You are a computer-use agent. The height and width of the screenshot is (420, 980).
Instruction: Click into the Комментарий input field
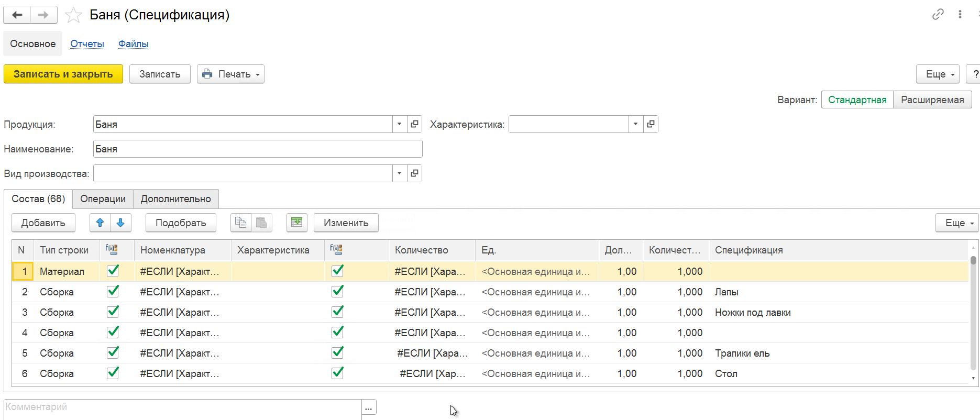tap(182, 407)
